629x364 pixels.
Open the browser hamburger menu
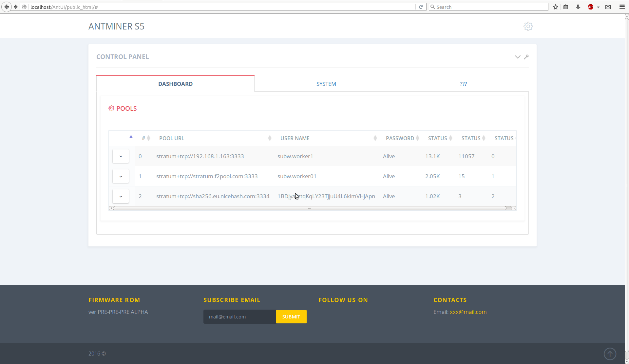coord(622,7)
